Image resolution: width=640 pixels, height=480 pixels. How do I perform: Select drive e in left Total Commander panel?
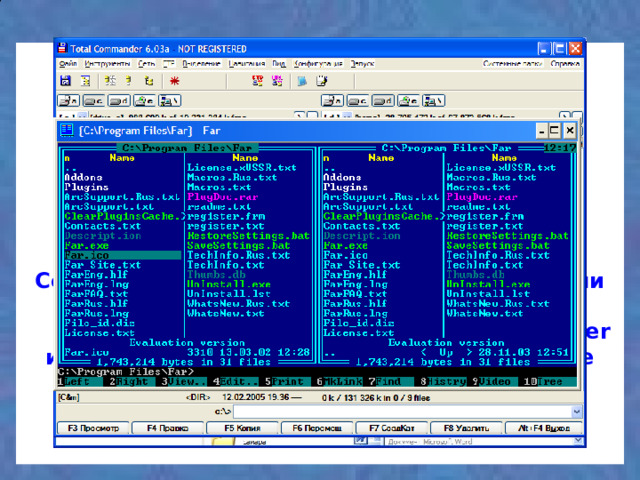[x=144, y=100]
